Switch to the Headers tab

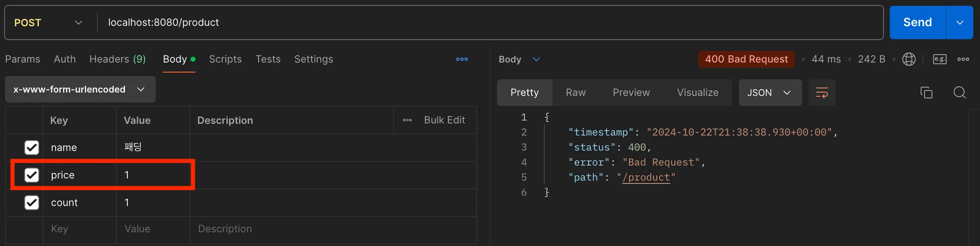[117, 59]
